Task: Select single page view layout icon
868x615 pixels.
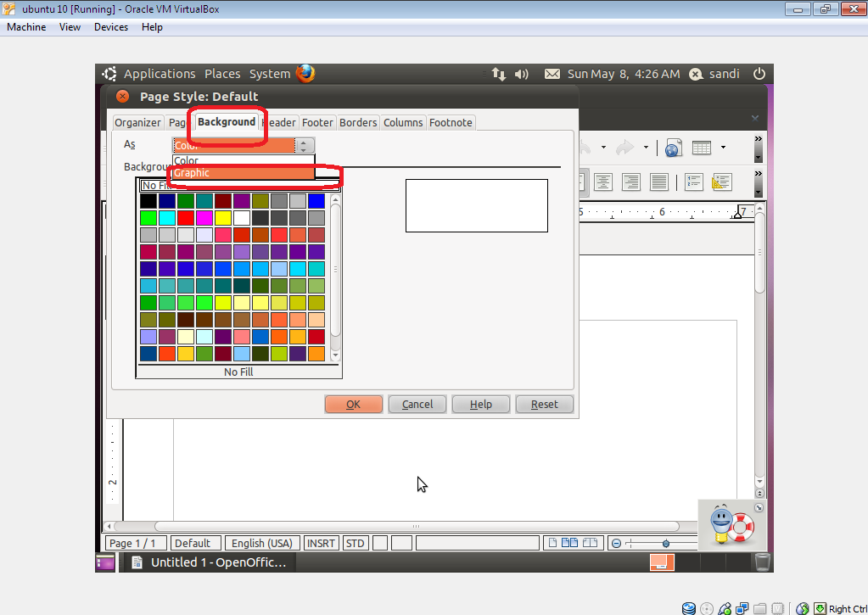Action: (552, 543)
